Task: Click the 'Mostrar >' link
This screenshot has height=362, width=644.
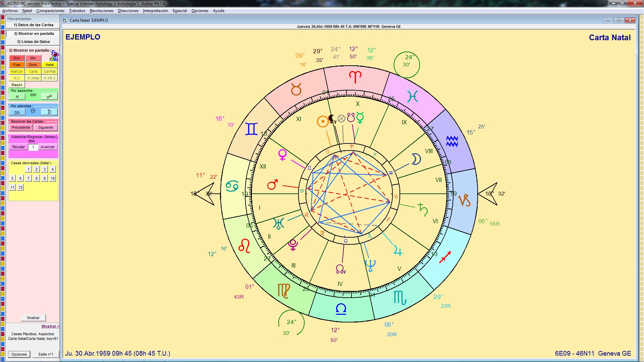Action: [x=50, y=326]
